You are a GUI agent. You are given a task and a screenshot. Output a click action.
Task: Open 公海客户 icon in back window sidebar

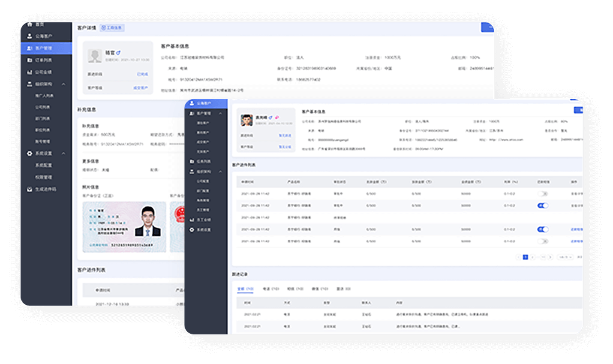(30, 36)
